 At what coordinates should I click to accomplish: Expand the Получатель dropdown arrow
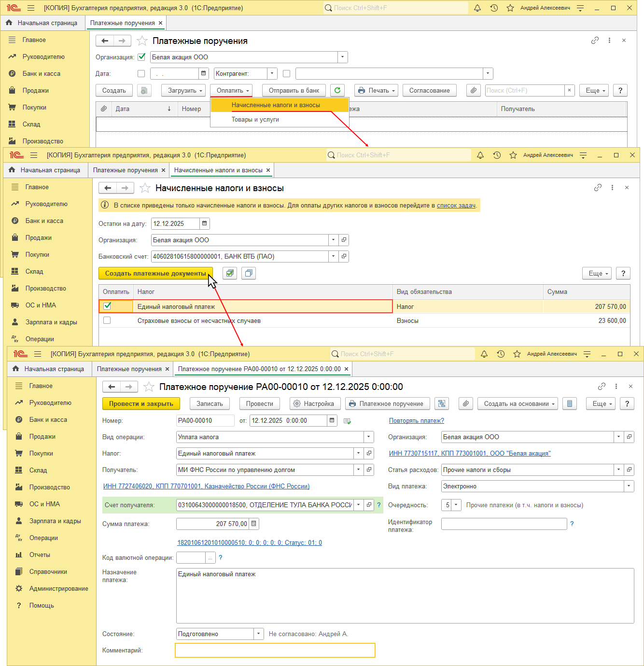[359, 470]
